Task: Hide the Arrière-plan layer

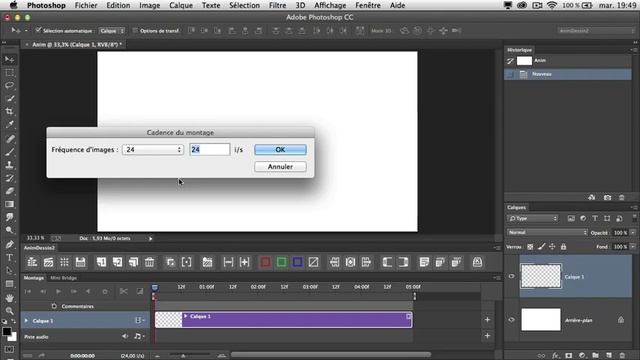Action: tap(511, 320)
